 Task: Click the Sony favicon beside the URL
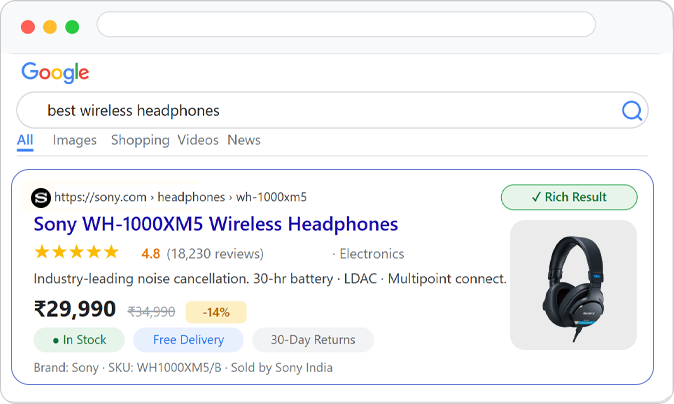click(x=41, y=198)
